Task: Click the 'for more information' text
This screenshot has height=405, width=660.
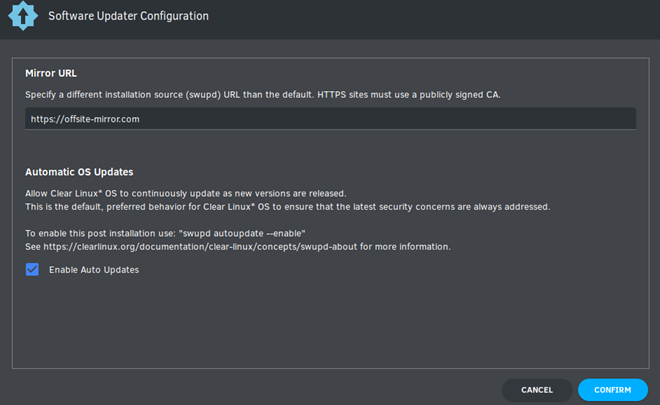Action: tap(405, 247)
